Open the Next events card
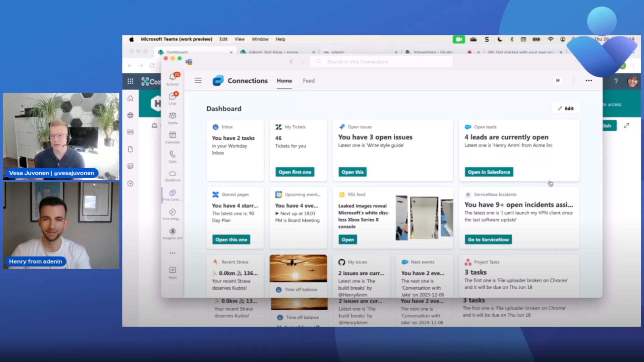644x362 pixels. (424, 276)
